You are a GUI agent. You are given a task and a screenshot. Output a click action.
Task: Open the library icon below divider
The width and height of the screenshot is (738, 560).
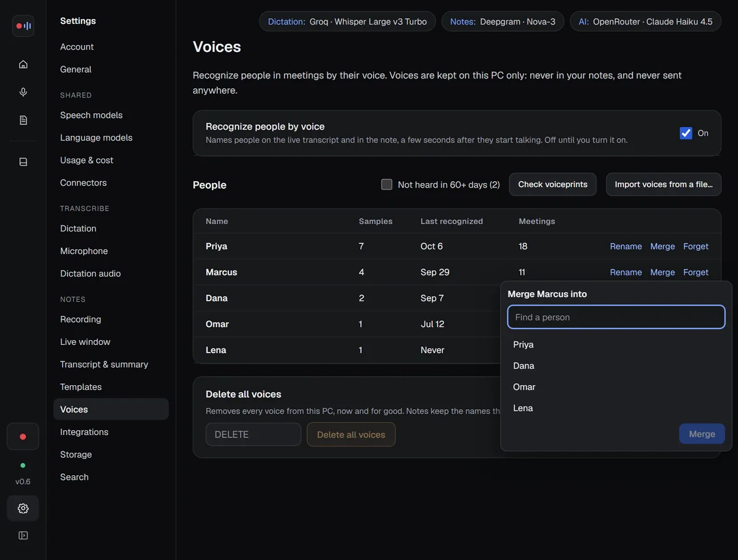tap(23, 162)
